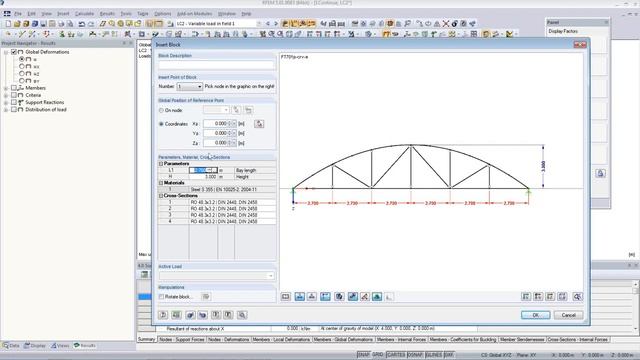Collapse the Materials section
The image size is (640, 360).
tap(161, 183)
